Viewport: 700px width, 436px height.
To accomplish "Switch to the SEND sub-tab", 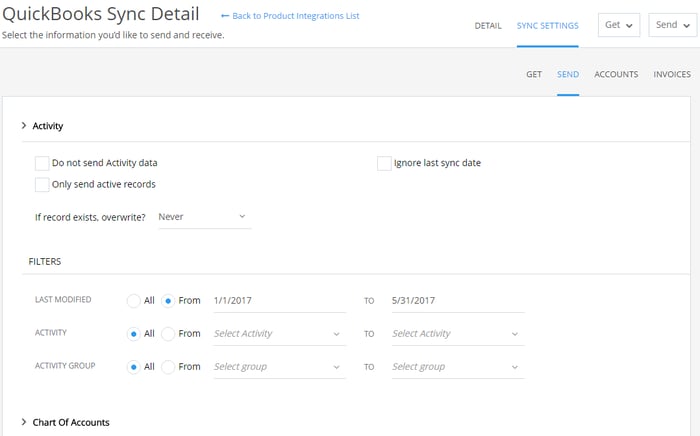I will click(568, 75).
